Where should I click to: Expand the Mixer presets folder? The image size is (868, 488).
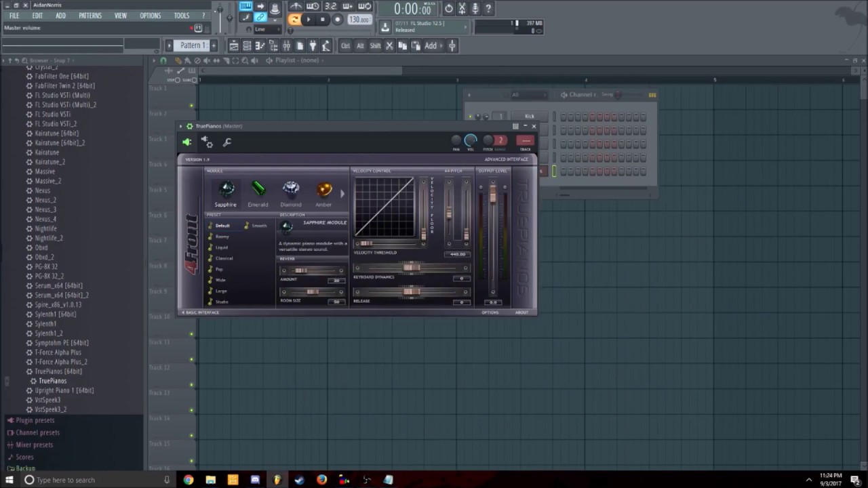coord(34,445)
